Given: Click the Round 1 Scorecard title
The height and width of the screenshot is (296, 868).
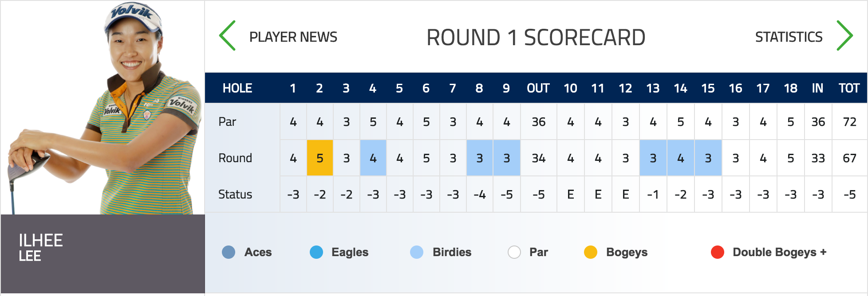Looking at the screenshot, I should pyautogui.click(x=536, y=37).
